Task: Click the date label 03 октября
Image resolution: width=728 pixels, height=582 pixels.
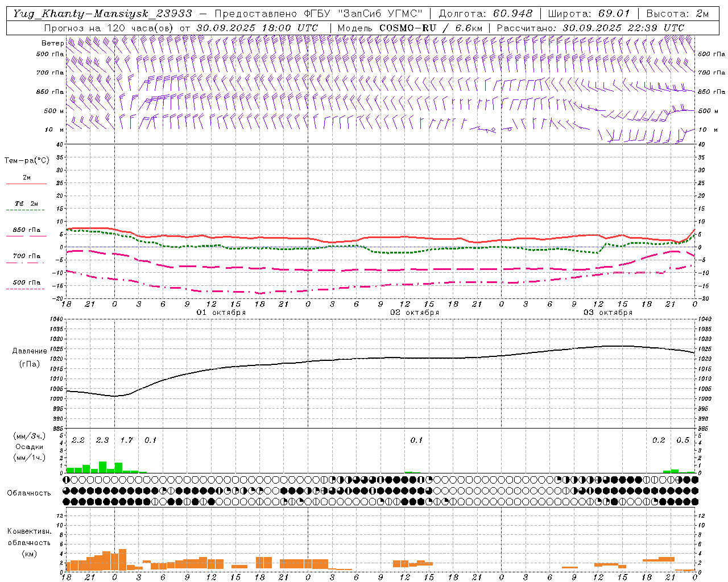Action: (608, 313)
